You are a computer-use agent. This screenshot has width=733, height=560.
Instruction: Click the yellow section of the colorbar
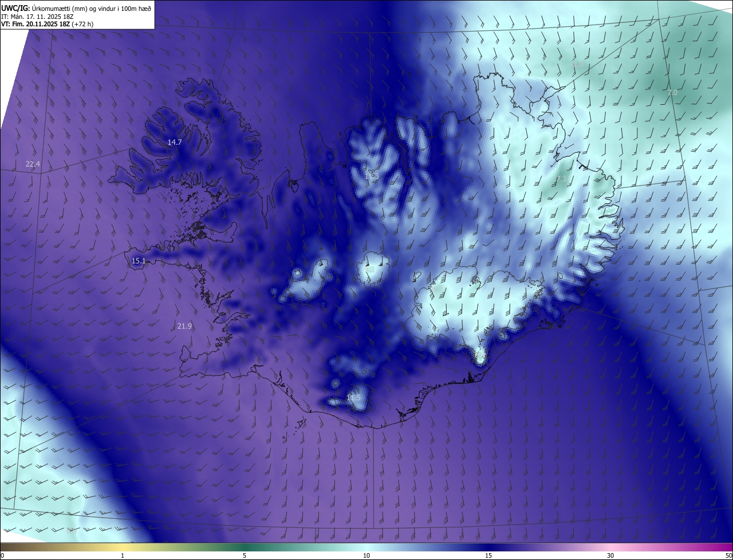click(x=123, y=547)
